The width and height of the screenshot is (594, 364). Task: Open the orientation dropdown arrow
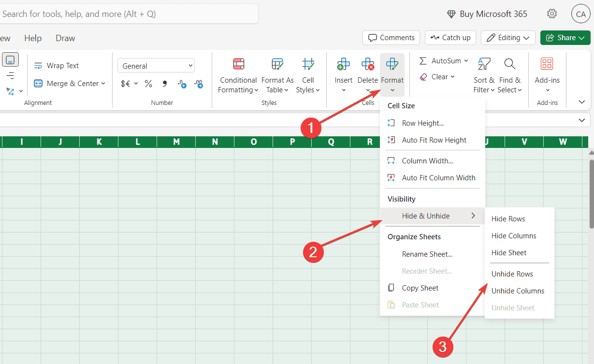pyautogui.click(x=21, y=91)
